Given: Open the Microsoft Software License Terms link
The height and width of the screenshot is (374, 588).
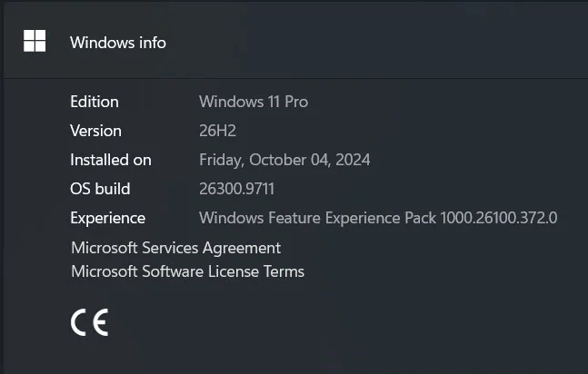Looking at the screenshot, I should 187,271.
